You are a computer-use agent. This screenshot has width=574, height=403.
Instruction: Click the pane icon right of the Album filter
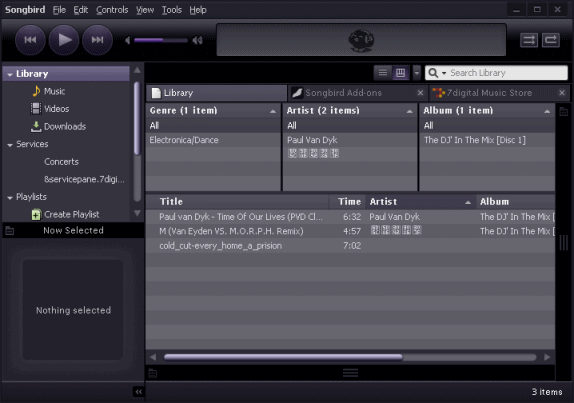564,112
